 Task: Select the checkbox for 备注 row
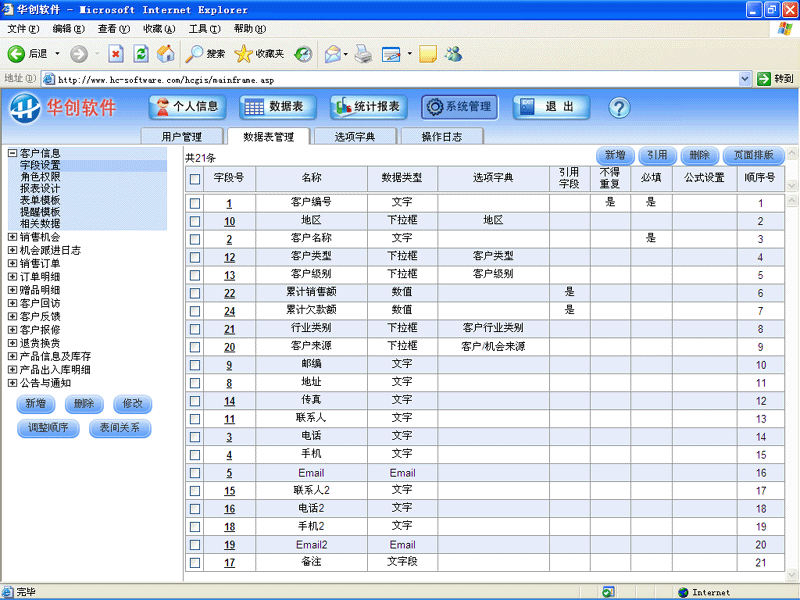tap(195, 563)
